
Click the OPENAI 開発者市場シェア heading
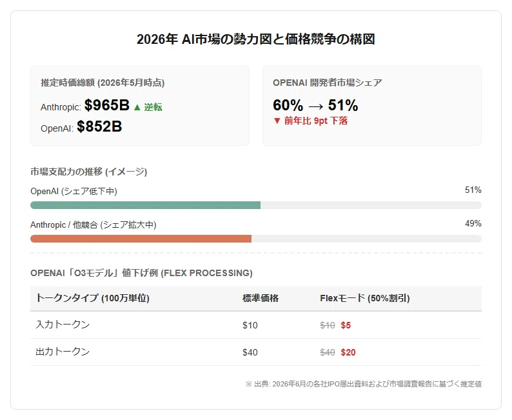pyautogui.click(x=327, y=83)
